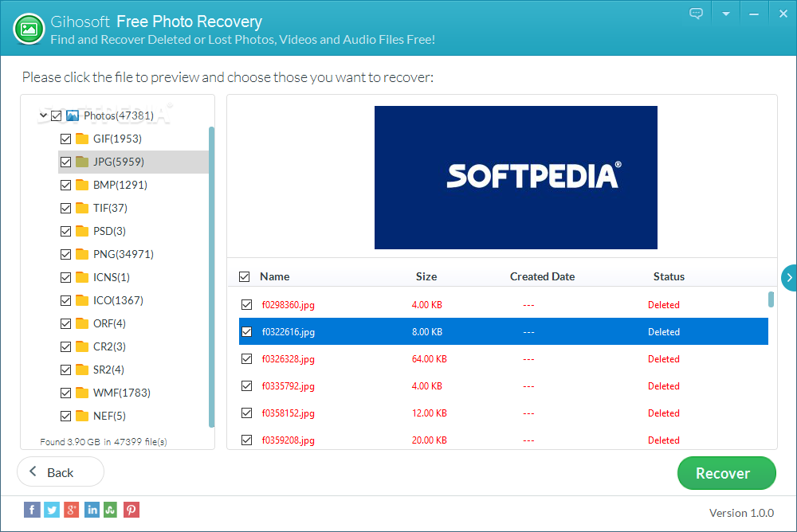Share on Google Plus icon
Viewport: 797px width, 532px height.
[x=71, y=510]
